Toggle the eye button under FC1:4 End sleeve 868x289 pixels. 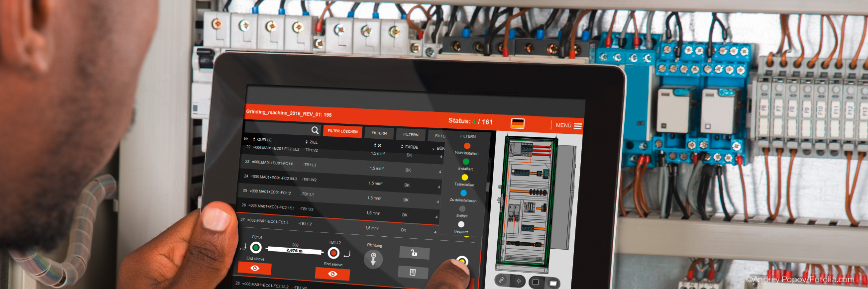(x=254, y=268)
